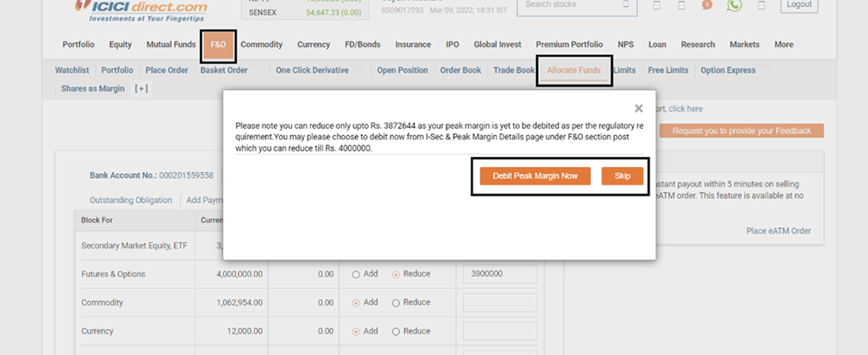Select Reduce radio for Commodity row
Viewport: 868px width, 355px height.
tap(396, 302)
